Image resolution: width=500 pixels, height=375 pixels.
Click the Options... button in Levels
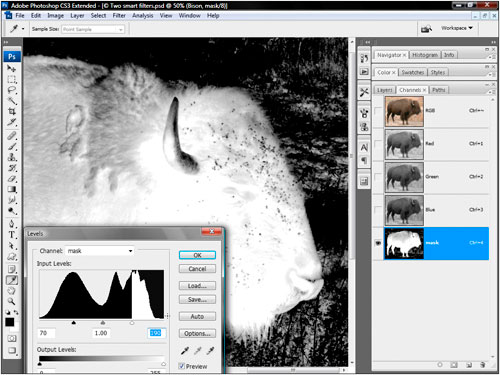coord(197,333)
